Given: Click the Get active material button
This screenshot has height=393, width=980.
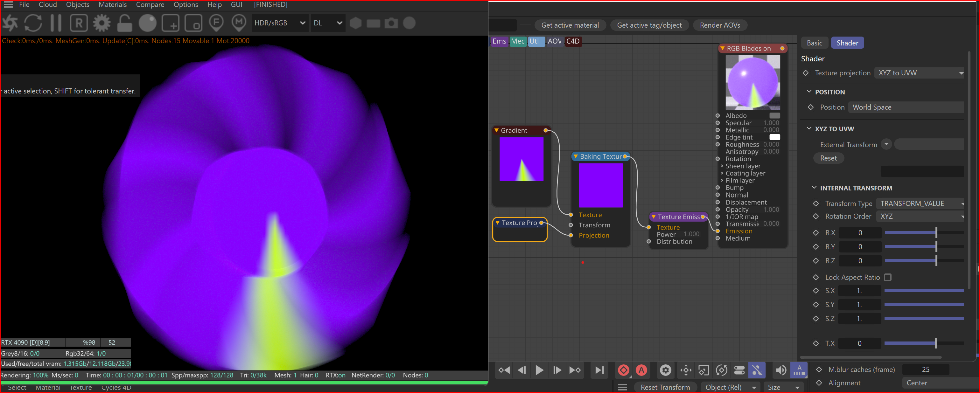Looking at the screenshot, I should click(x=570, y=25).
